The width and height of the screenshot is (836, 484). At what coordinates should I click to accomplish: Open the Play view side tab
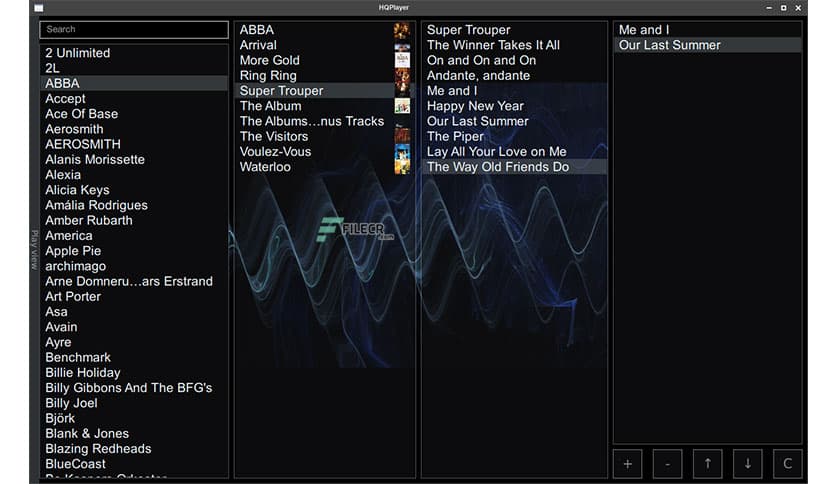(35, 249)
